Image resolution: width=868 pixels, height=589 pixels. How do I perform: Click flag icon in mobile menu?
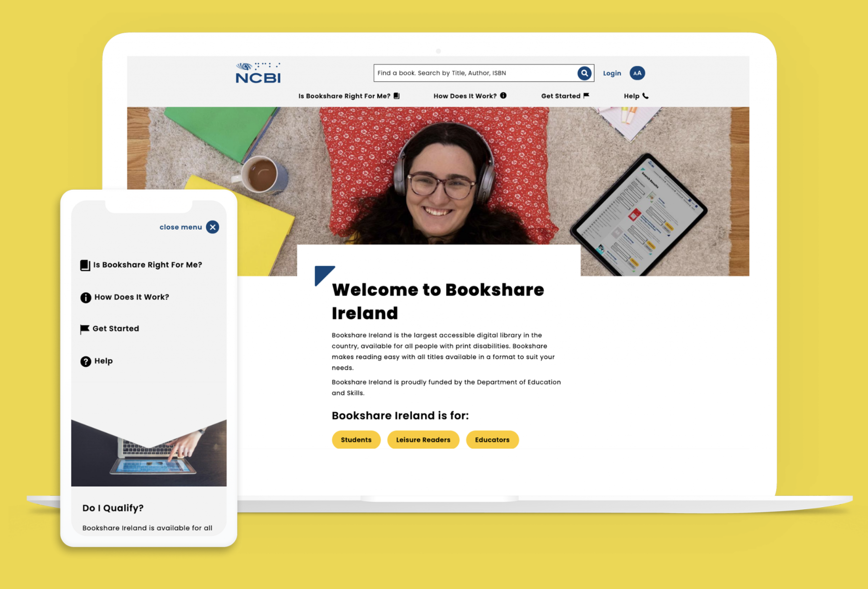(x=85, y=329)
